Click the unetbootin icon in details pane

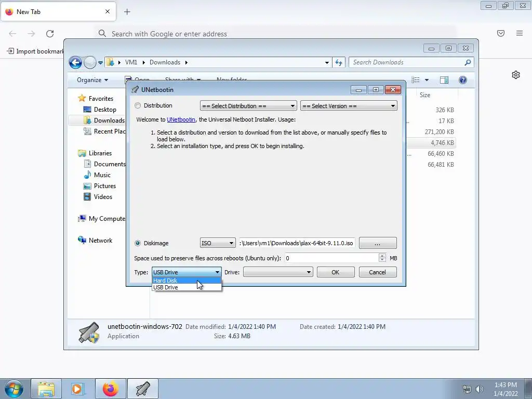point(89,332)
